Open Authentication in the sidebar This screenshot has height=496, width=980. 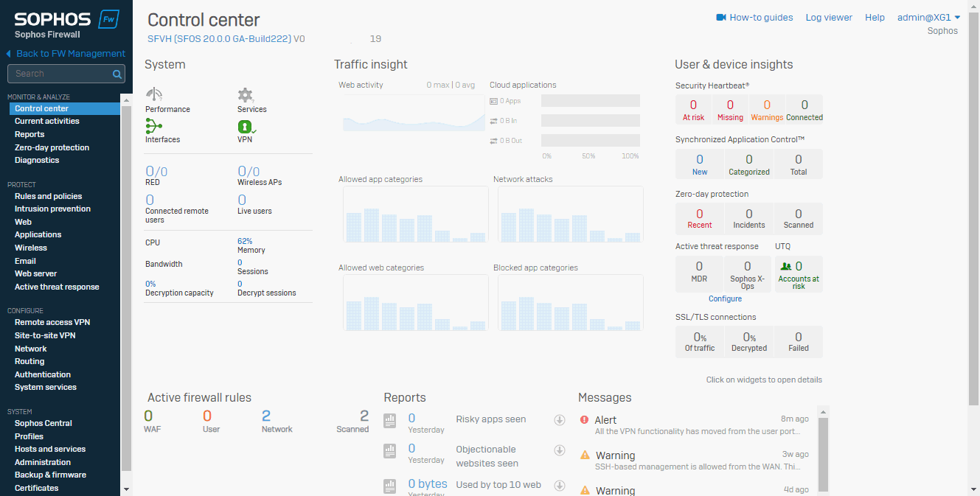click(43, 375)
